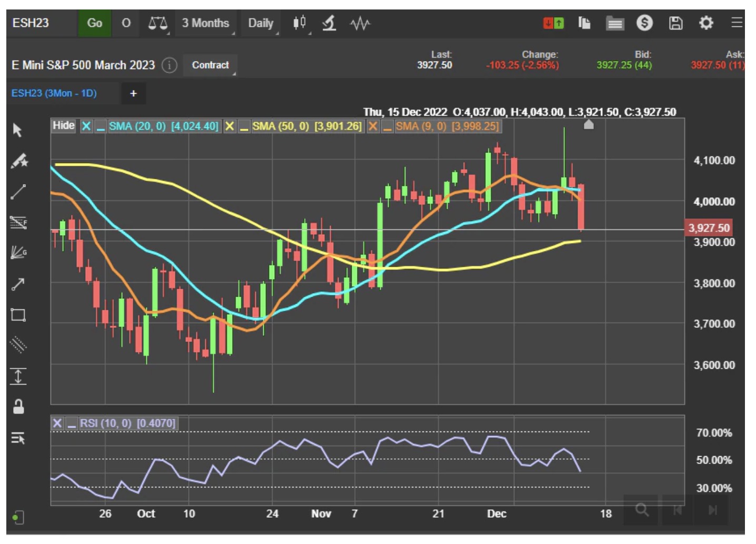This screenshot has width=756, height=544.
Task: Select the arrow pointer tool
Action: tap(17, 130)
